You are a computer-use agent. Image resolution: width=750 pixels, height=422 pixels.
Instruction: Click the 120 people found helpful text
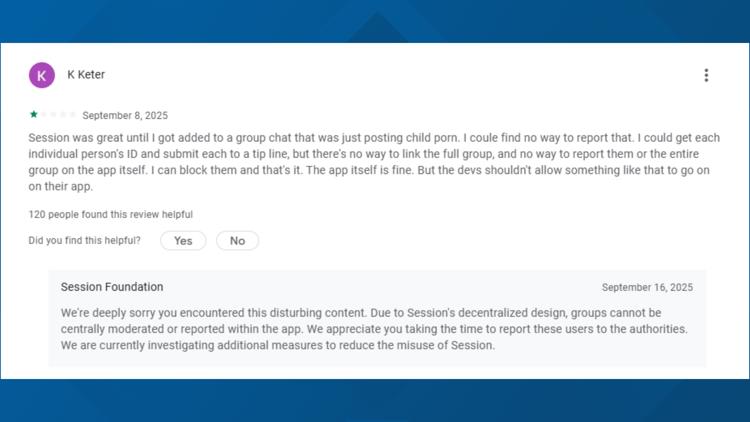[x=111, y=214]
